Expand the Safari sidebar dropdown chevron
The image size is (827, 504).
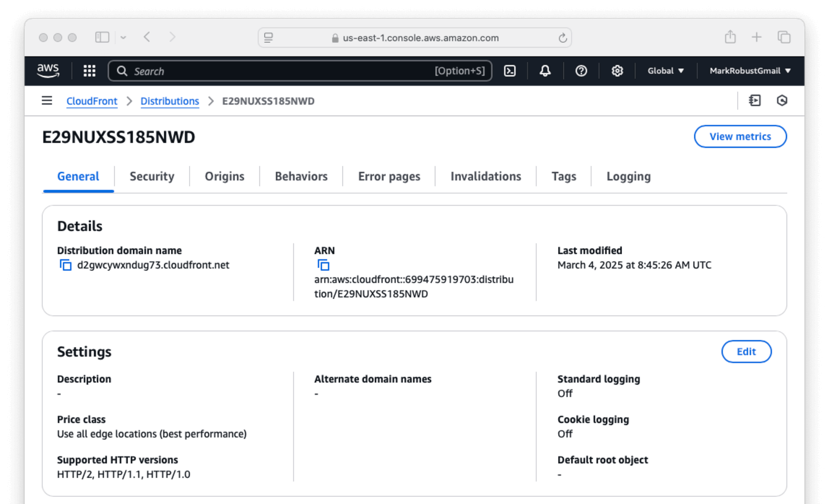(123, 37)
